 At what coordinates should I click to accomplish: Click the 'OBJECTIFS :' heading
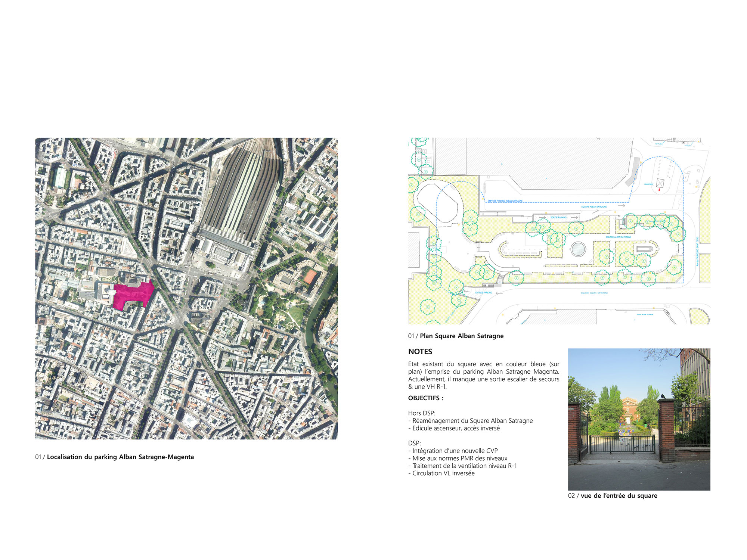pyautogui.click(x=426, y=398)
